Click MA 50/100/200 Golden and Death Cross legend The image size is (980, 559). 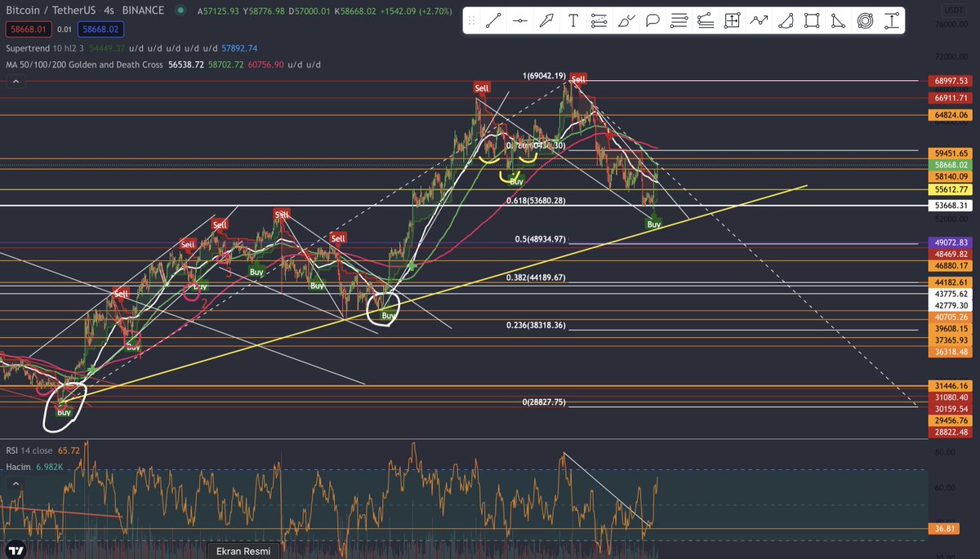click(x=84, y=64)
